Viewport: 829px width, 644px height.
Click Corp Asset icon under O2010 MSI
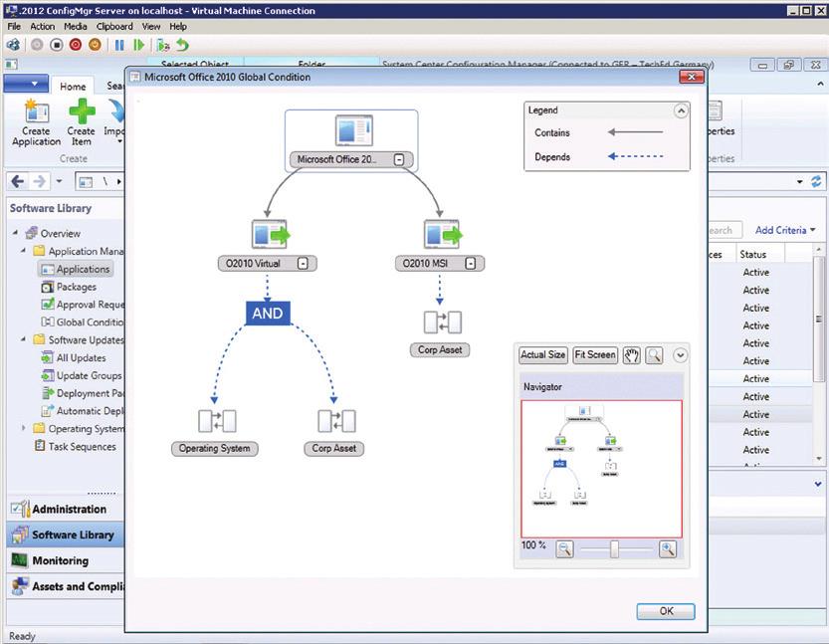pos(443,322)
